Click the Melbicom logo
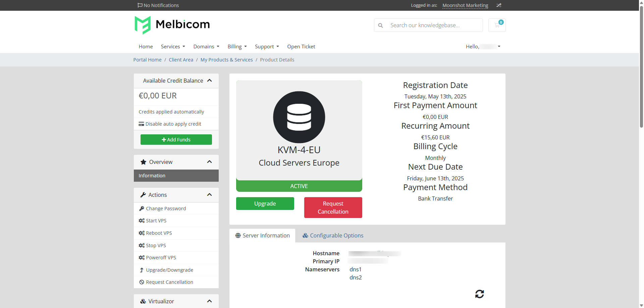 (x=172, y=25)
